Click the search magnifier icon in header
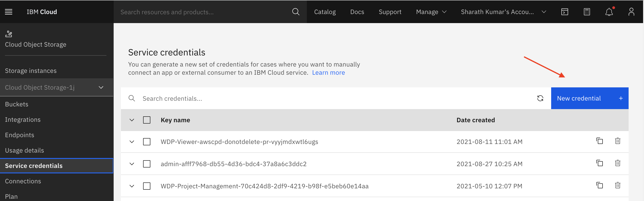The width and height of the screenshot is (644, 201). [296, 12]
